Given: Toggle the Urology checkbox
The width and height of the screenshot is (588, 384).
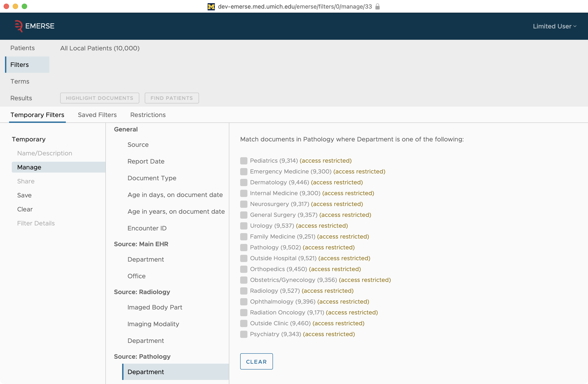Looking at the screenshot, I should [244, 226].
